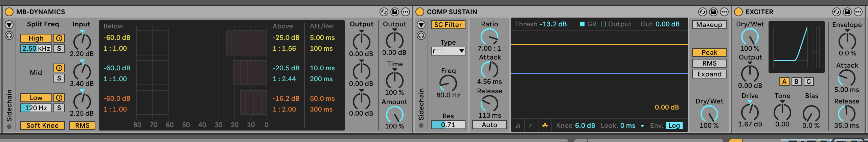
Task: Click the High band Above threshold -25.0 dB
Action: pos(286,38)
